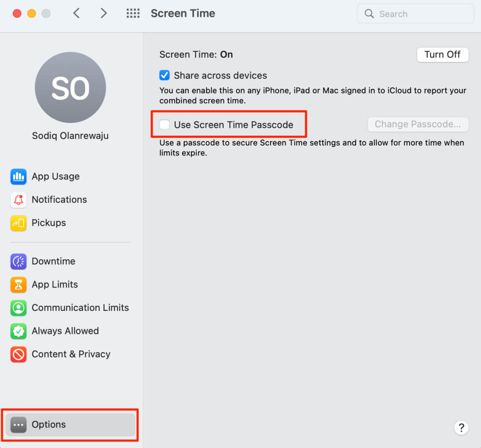
Task: Open the purple Downtime icon
Action: click(18, 262)
